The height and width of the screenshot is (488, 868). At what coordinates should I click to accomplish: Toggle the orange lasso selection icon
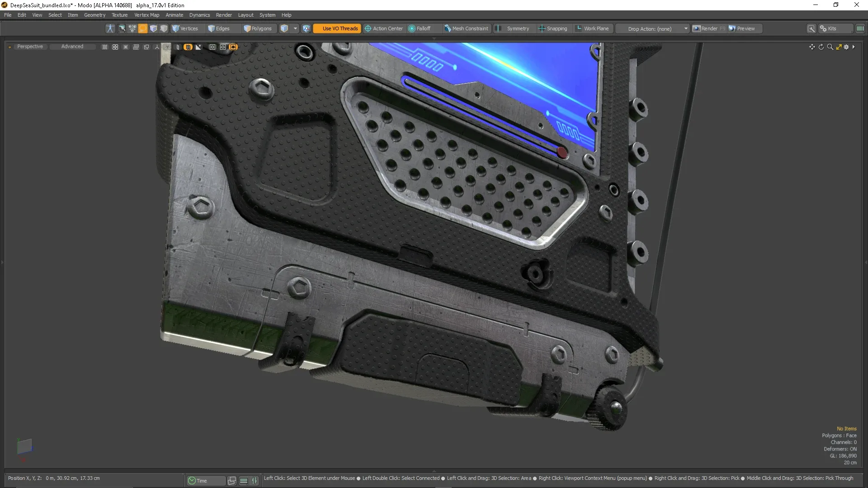tap(143, 28)
